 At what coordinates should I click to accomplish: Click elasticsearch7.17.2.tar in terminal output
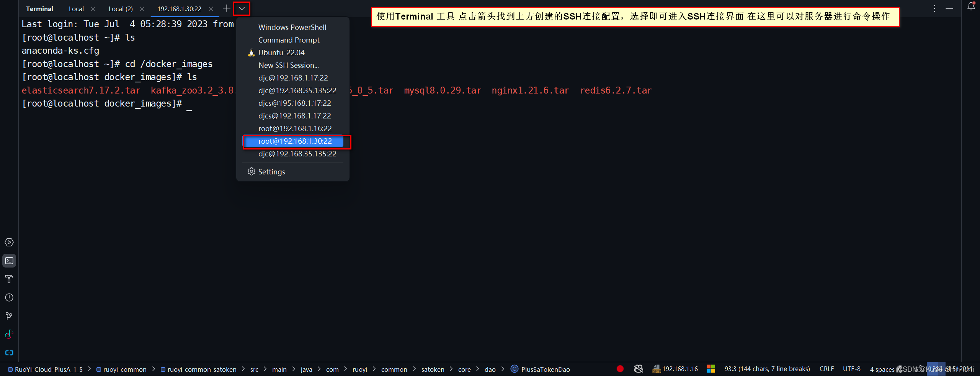coord(81,90)
